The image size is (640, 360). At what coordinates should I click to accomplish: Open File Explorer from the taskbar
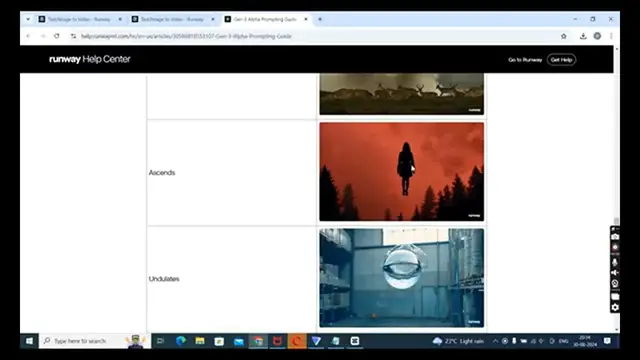[200, 341]
